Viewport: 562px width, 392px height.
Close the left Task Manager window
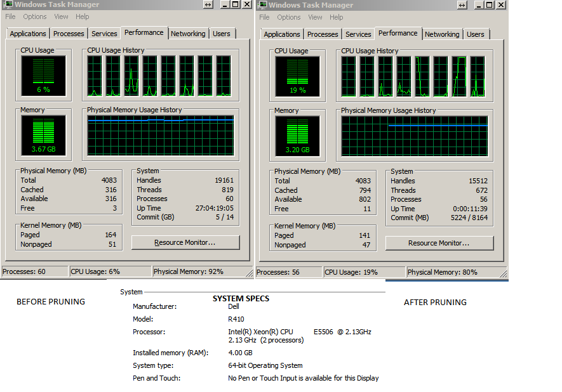247,4
